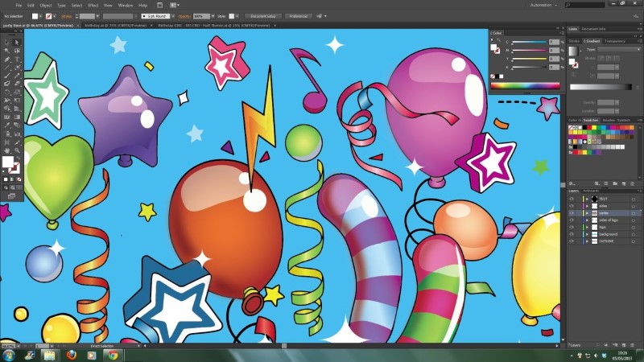Hide the OUTLINE layer
Screen dimensions: 644x362
[572, 241]
